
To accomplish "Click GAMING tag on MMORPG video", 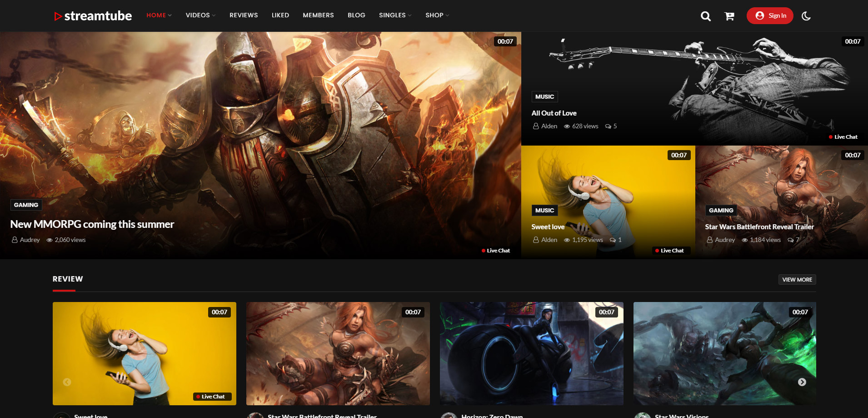I will tap(26, 205).
